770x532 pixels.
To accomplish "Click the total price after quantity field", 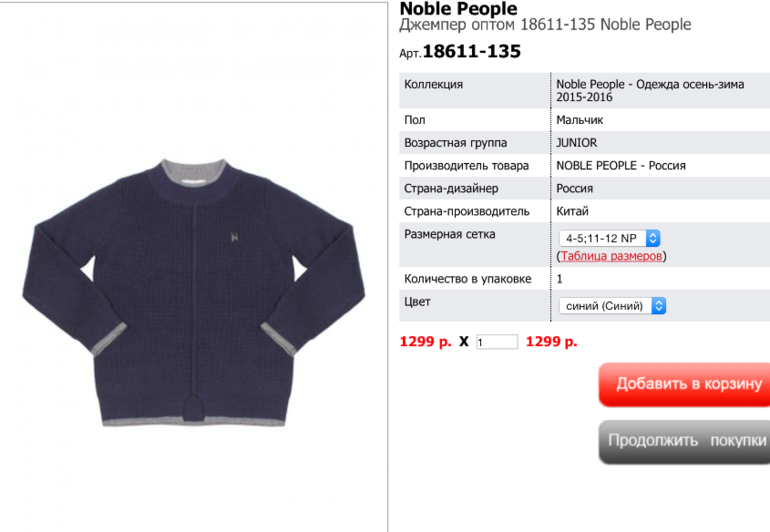I will [551, 341].
